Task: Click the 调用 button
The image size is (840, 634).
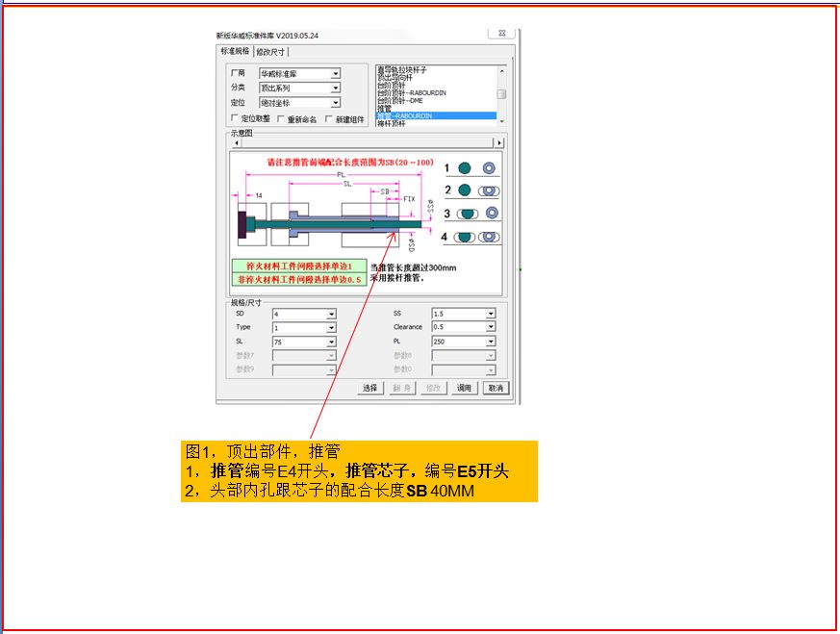Action: coord(464,388)
